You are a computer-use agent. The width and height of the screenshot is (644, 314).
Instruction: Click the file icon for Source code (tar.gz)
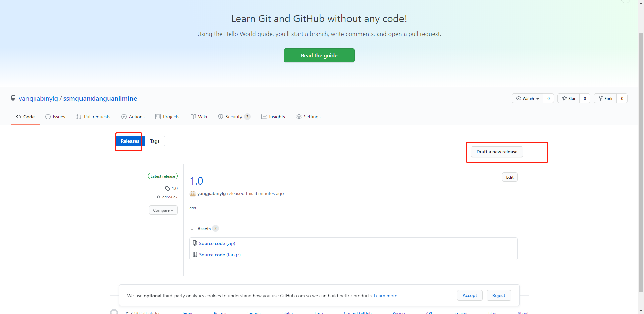[x=195, y=255]
